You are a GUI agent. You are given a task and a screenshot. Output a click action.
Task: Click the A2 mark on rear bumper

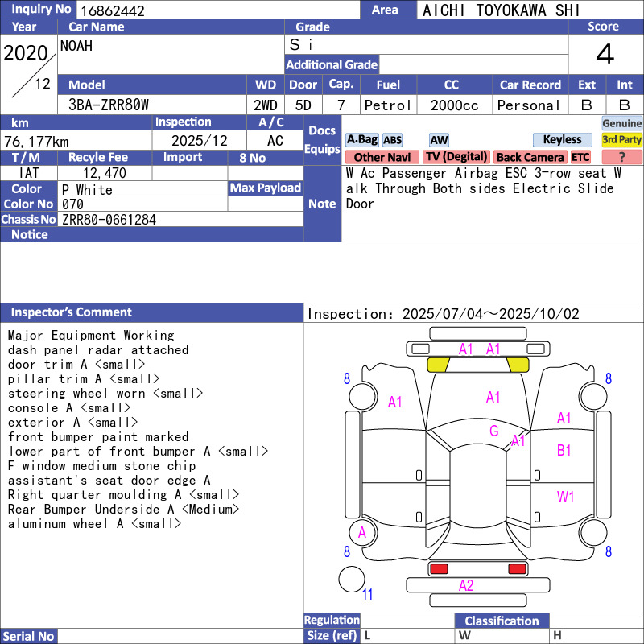(x=466, y=586)
